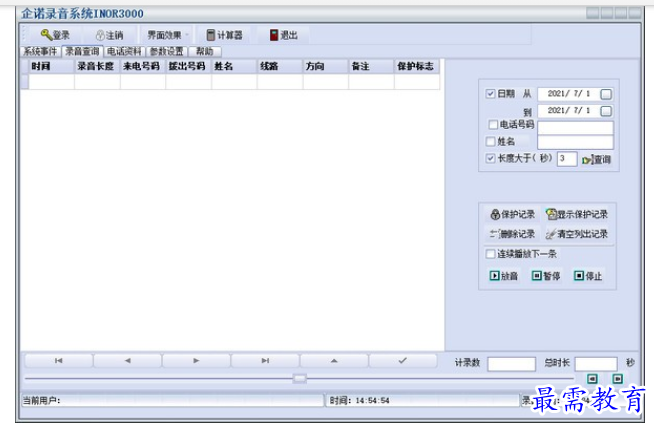The height and width of the screenshot is (431, 654).
Task: Jump to the last record button
Action: click(265, 360)
